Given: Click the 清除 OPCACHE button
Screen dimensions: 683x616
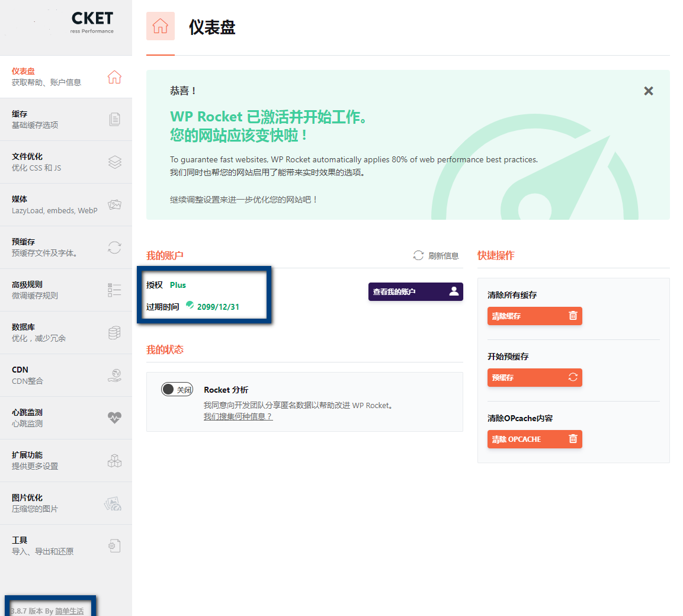Looking at the screenshot, I should coord(534,439).
